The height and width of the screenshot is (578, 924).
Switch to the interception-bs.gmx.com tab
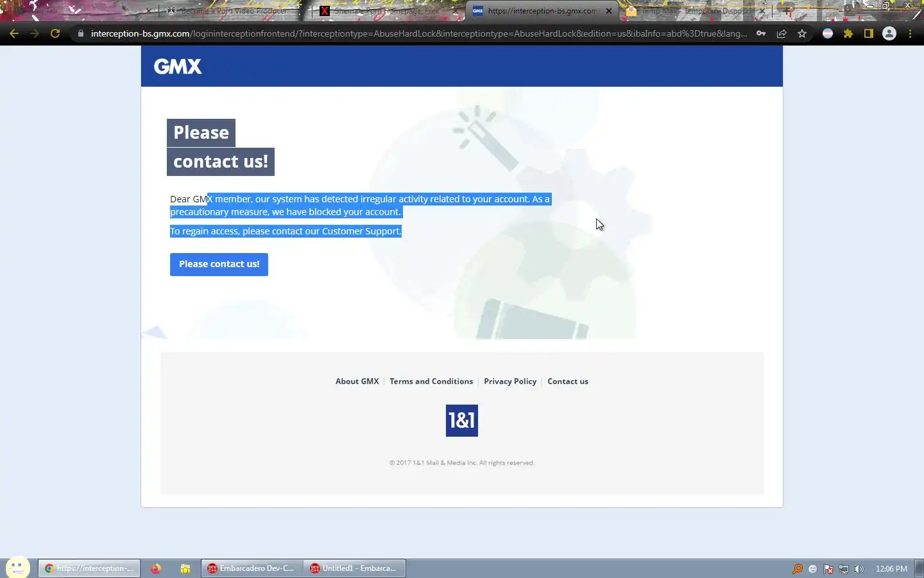542,11
